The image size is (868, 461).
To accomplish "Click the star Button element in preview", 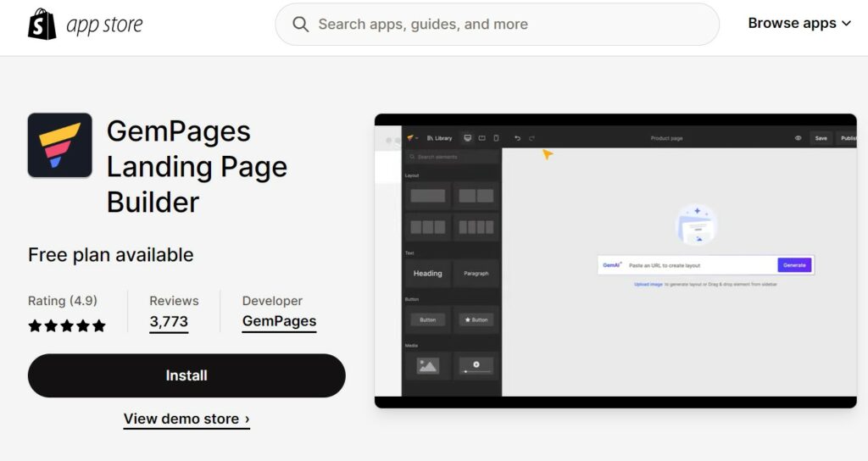I will (476, 319).
